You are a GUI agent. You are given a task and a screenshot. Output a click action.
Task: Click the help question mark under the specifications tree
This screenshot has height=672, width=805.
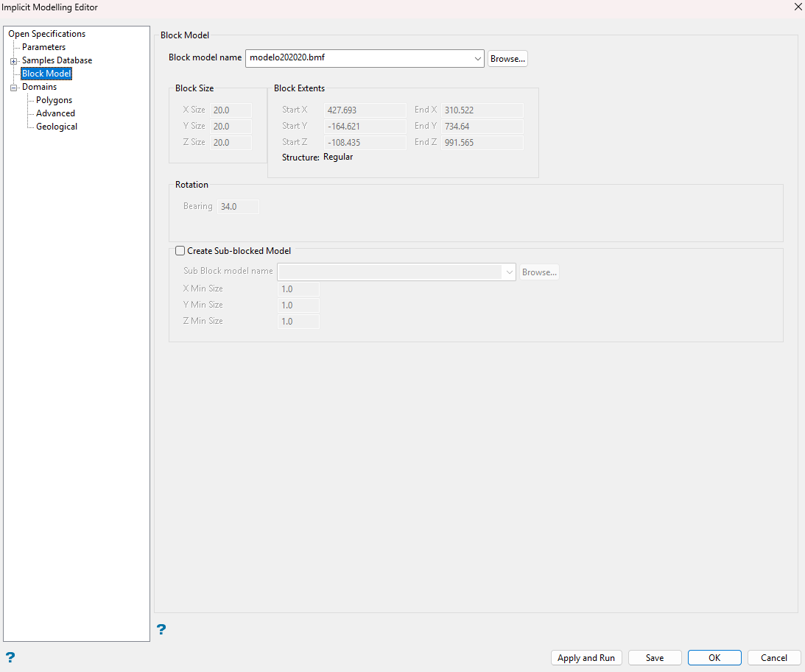click(x=10, y=657)
